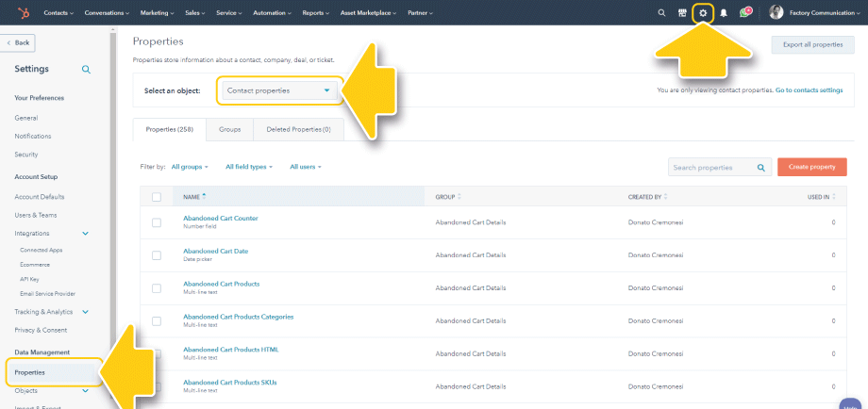Check the Abandoned Cart Products Categories row
Screen dimensions: 868x409
coord(157,321)
